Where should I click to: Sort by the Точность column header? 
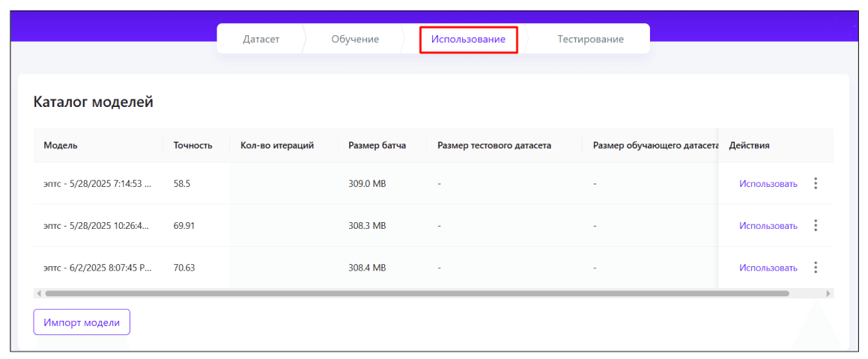coord(192,145)
